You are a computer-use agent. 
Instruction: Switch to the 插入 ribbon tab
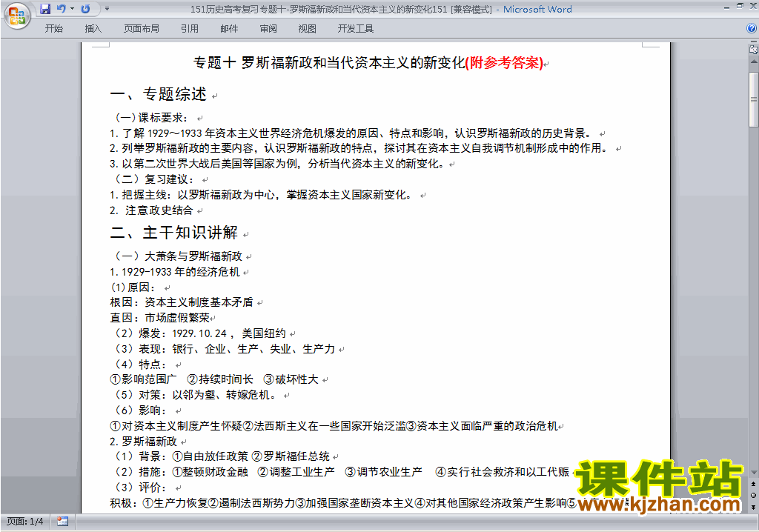pyautogui.click(x=93, y=29)
